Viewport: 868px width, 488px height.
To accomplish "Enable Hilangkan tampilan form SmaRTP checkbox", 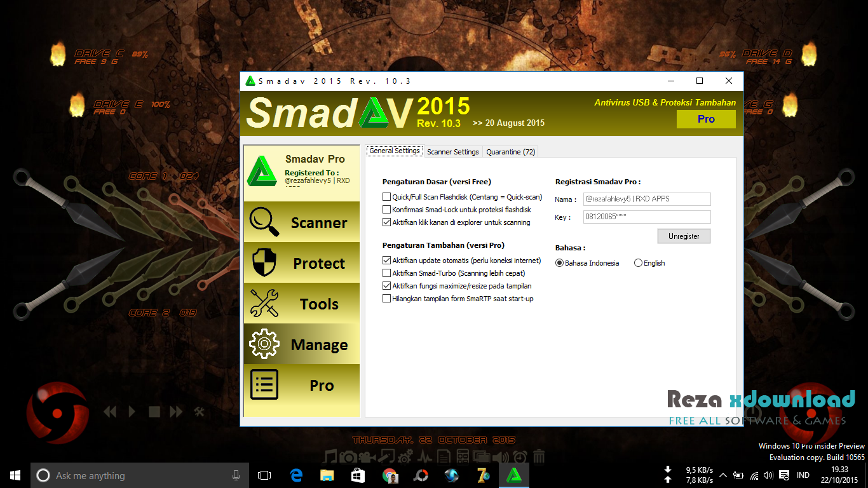I will [386, 299].
